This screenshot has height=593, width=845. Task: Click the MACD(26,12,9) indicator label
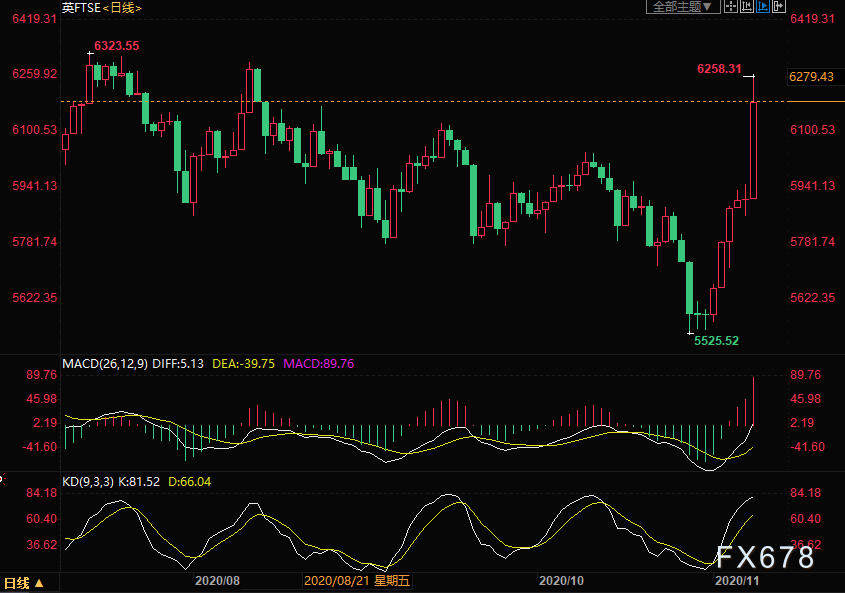click(105, 363)
